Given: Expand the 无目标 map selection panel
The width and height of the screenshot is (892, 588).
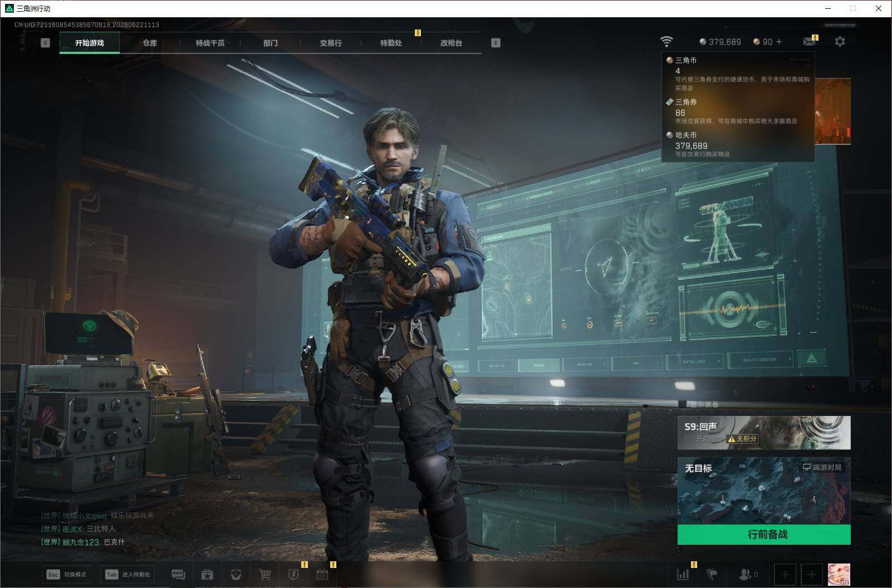Looking at the screenshot, I should [x=764, y=491].
